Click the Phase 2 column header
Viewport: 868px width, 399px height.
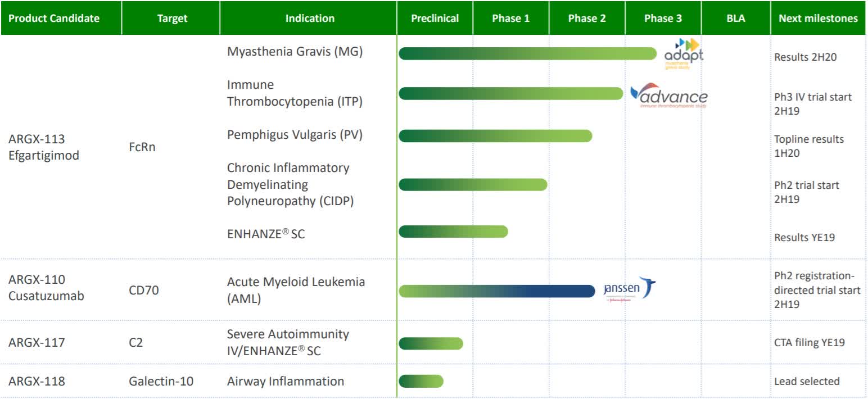(587, 18)
